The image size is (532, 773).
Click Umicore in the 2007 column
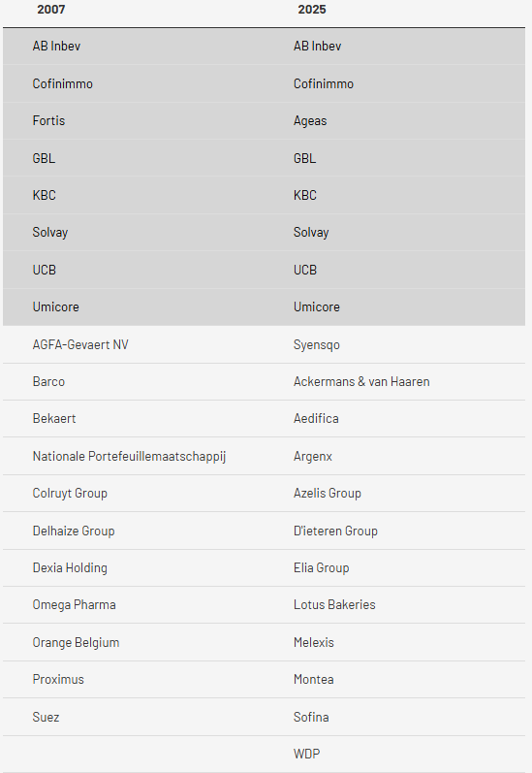[55, 306]
